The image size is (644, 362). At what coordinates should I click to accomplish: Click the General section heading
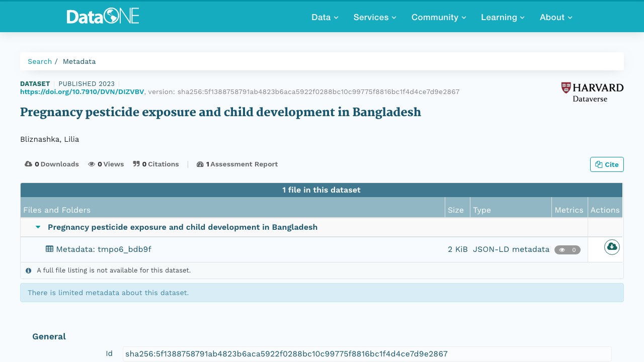tap(49, 336)
